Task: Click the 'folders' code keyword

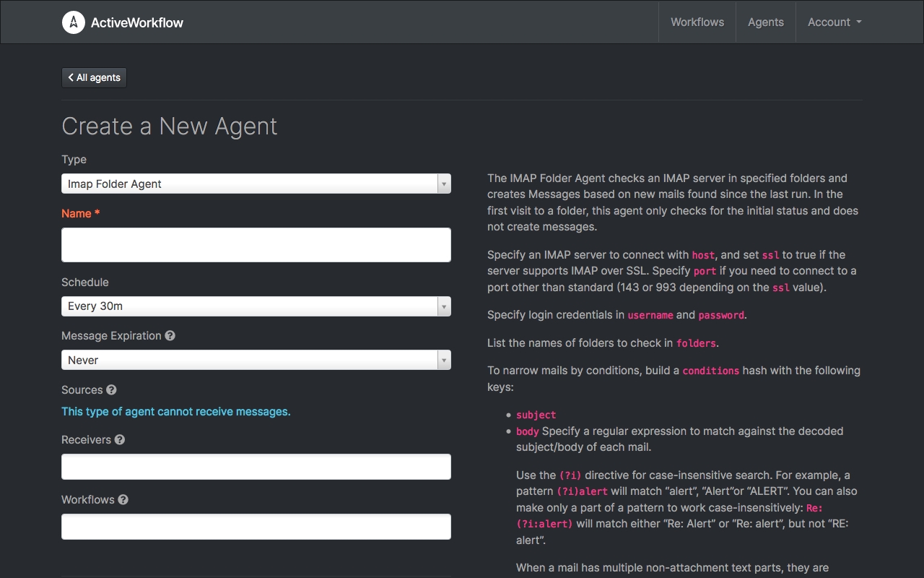Action: (696, 343)
